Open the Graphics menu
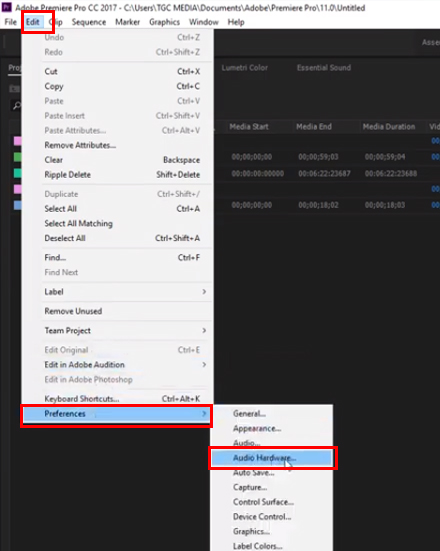This screenshot has height=551, width=440. tap(164, 22)
